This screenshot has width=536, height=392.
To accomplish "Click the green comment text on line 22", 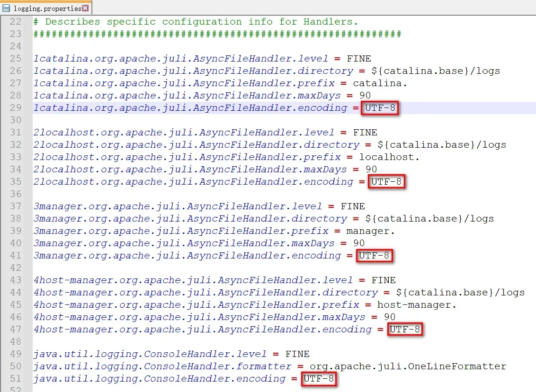I will pos(196,22).
